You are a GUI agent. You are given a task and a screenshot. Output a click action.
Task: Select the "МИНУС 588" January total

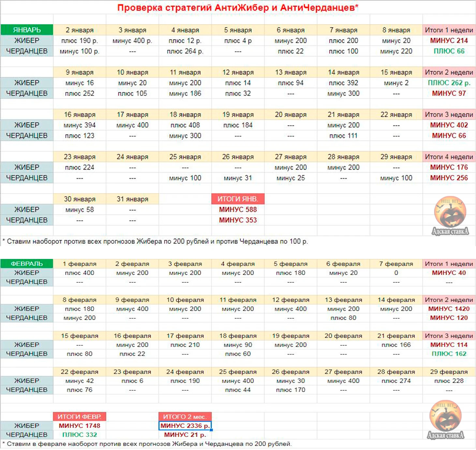(x=238, y=210)
